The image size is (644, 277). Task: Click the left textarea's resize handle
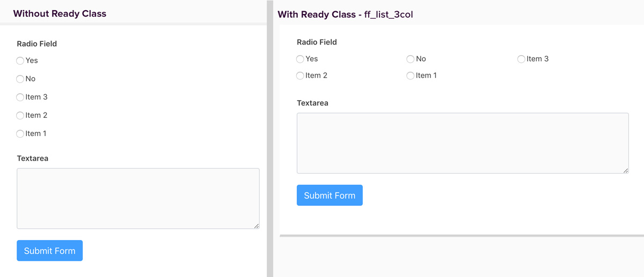click(257, 226)
